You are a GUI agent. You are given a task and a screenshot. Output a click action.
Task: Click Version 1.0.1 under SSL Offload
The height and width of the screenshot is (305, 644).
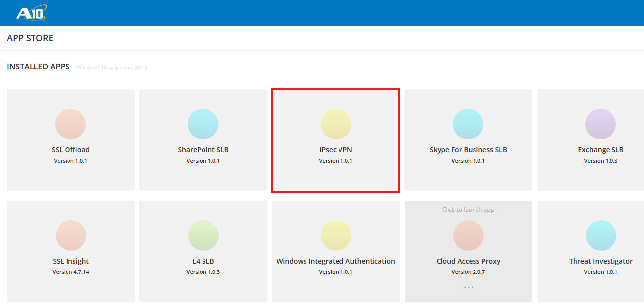(70, 161)
